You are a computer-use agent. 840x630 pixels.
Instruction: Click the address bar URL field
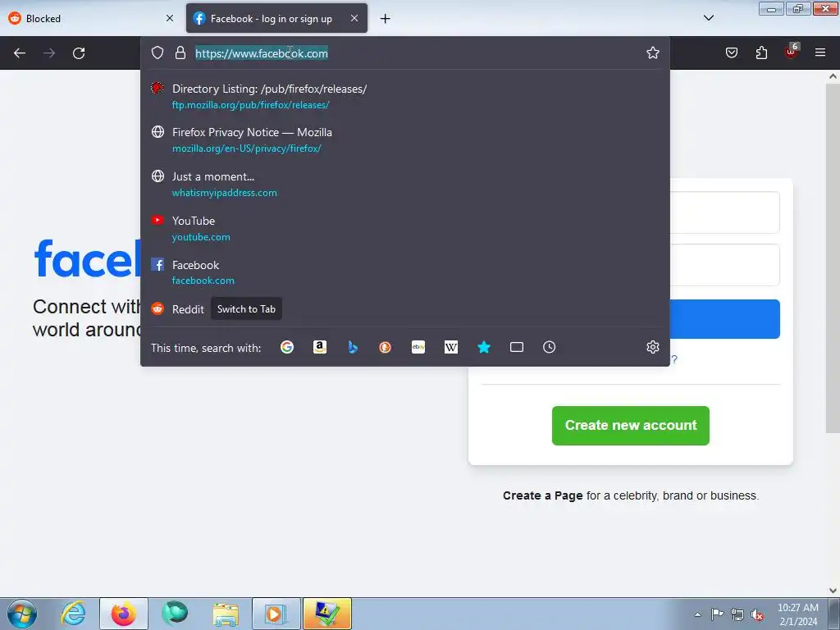416,53
